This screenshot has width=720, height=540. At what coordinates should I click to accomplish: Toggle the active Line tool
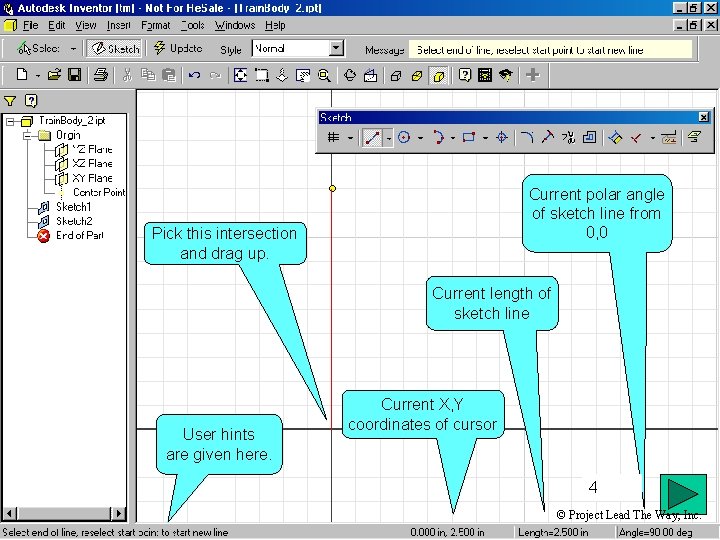click(372, 137)
